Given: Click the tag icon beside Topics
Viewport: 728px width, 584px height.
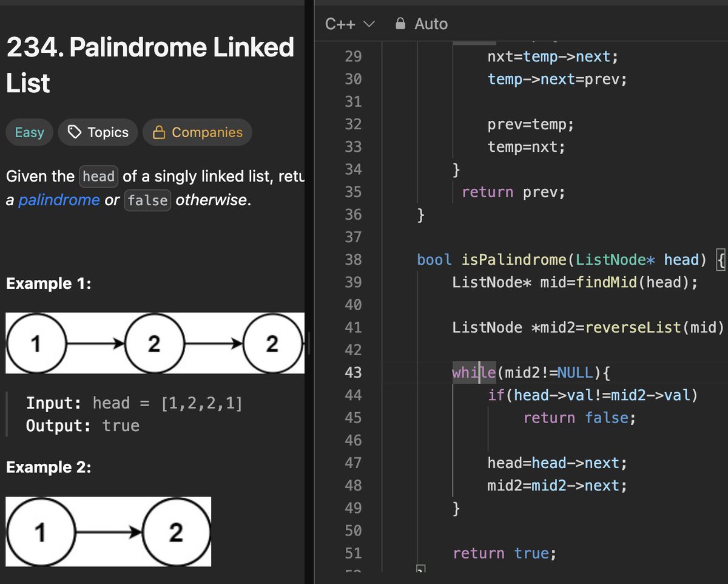Looking at the screenshot, I should point(74,132).
